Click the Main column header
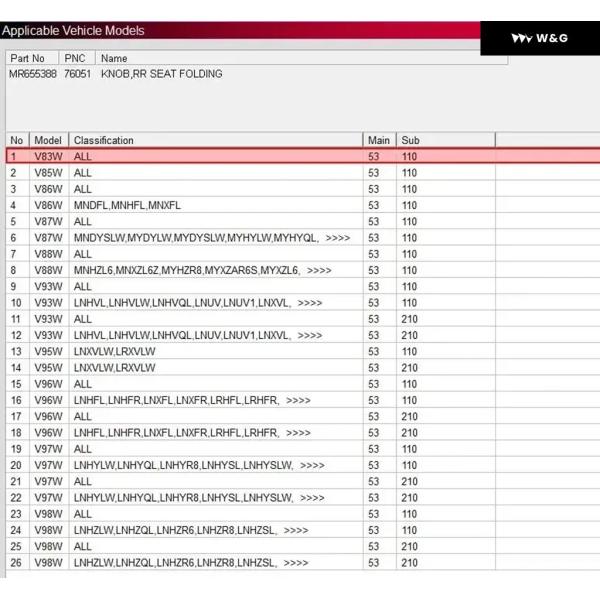 click(x=378, y=140)
